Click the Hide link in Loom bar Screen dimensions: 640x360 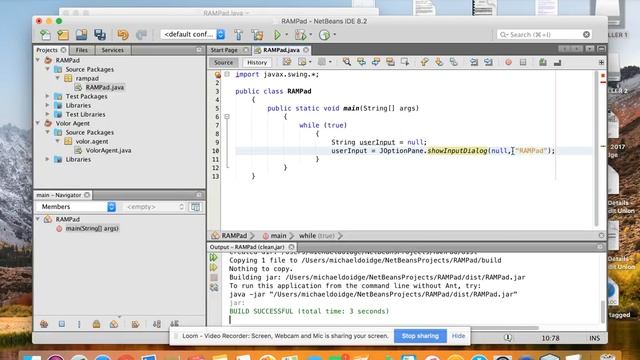(x=458, y=336)
